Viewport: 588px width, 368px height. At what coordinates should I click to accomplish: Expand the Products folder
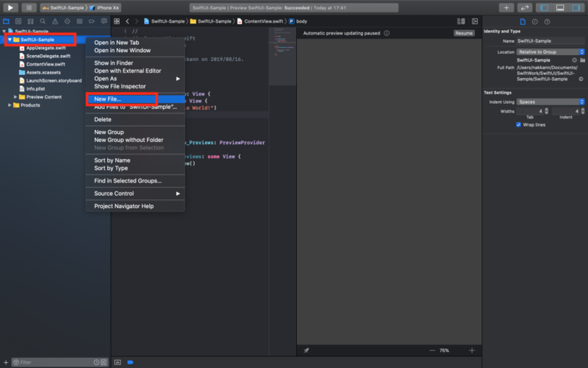click(x=10, y=105)
